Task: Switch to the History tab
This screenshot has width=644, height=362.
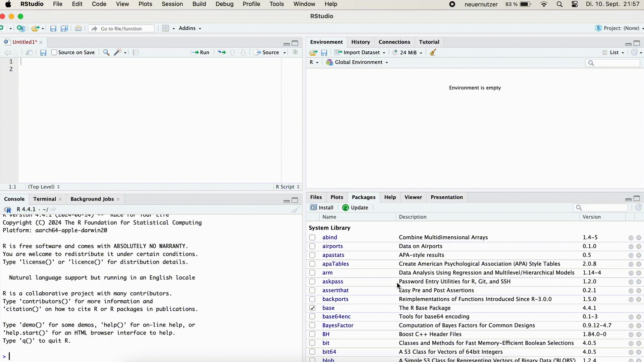Action: click(x=361, y=42)
